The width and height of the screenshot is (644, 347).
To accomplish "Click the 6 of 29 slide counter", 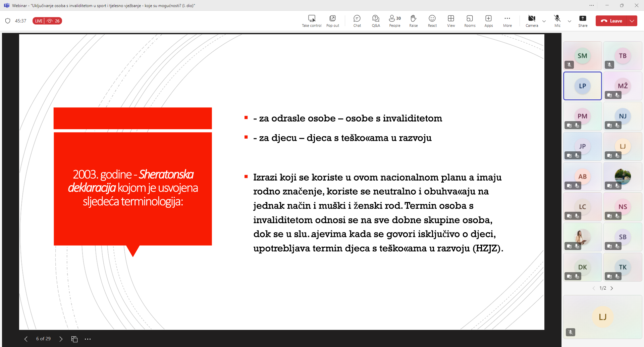I will coord(43,339).
